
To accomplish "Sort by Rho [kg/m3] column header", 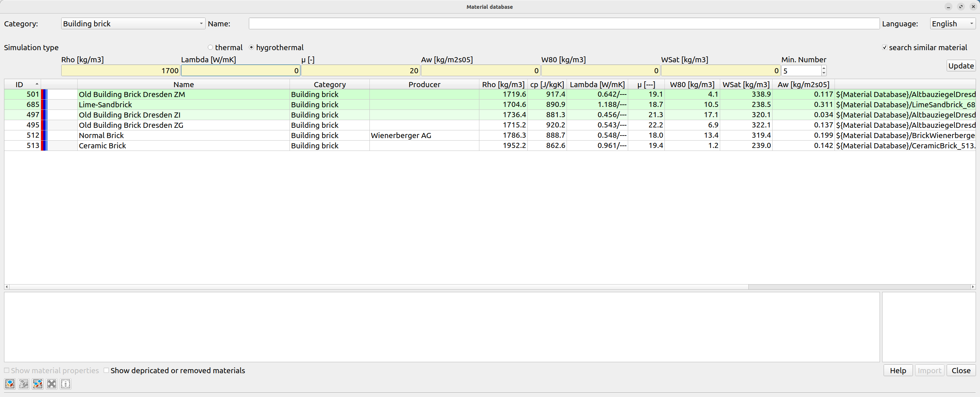I will pos(503,85).
